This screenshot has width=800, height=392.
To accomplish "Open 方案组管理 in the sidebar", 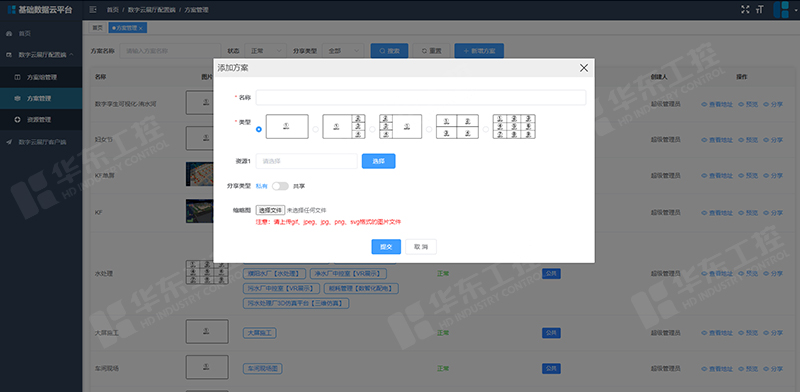I will [x=41, y=78].
